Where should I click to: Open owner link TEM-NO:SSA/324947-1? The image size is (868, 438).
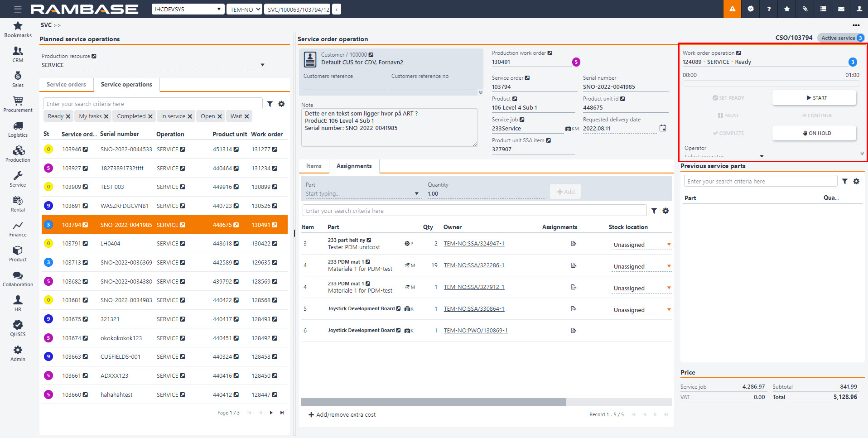point(474,244)
